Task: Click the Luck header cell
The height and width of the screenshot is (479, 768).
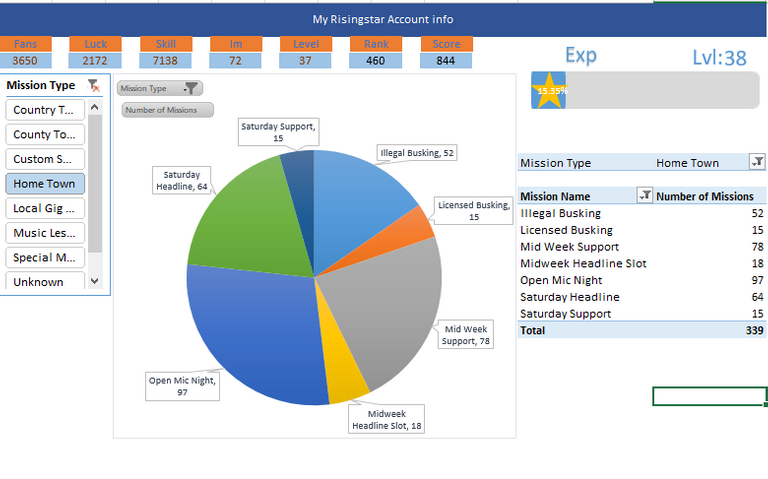Action: pyautogui.click(x=96, y=44)
